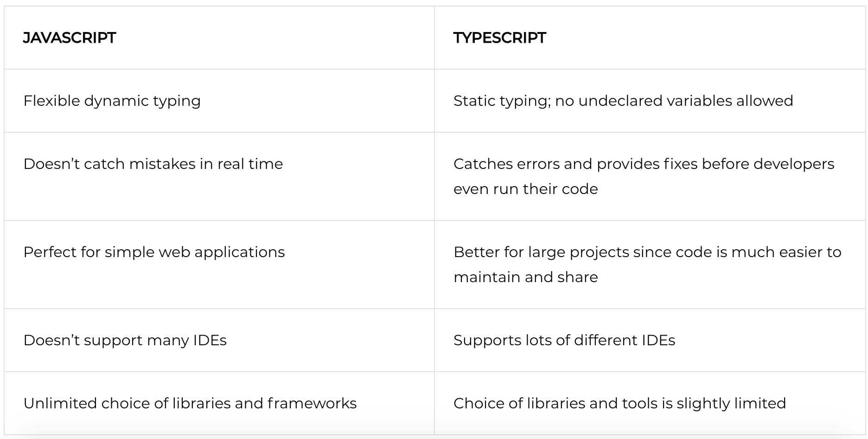Click the TYPESCRIPT column header
The height and width of the screenshot is (439, 868).
(499, 38)
